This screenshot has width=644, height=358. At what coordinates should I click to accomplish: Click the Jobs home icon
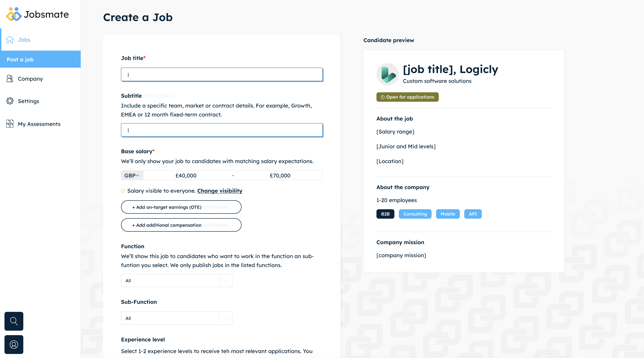[10, 39]
